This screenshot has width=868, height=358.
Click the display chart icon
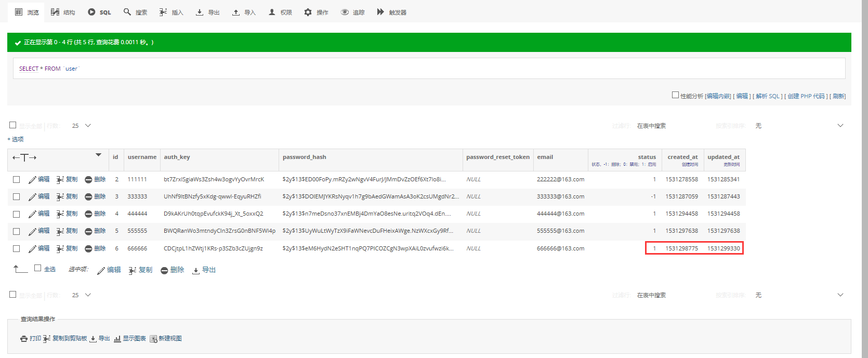pos(117,339)
